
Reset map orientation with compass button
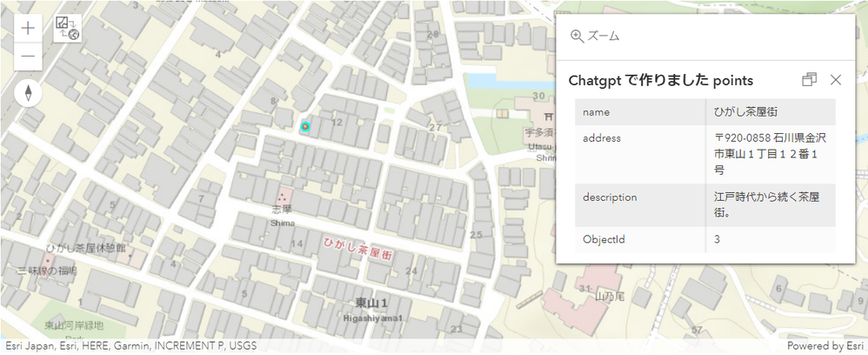[x=28, y=93]
